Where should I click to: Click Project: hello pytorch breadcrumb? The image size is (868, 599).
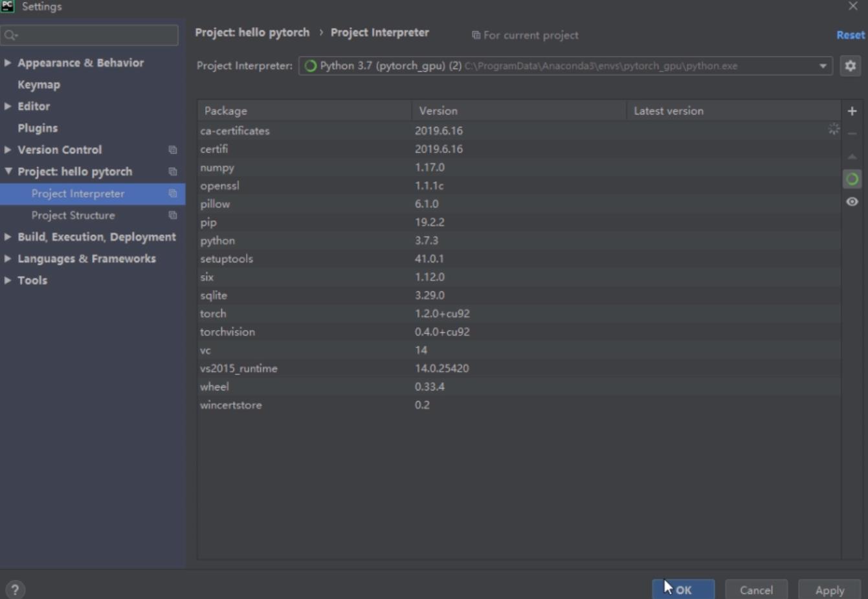click(252, 32)
